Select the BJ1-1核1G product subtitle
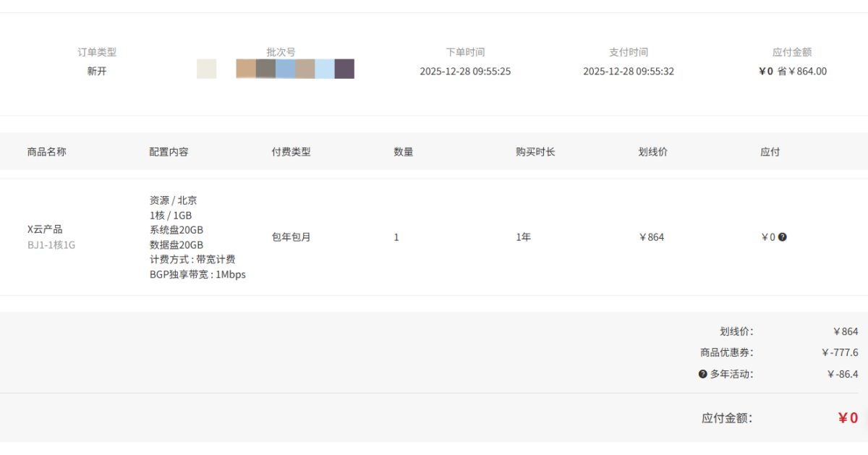Screen dimensions: 868x455 pos(51,245)
